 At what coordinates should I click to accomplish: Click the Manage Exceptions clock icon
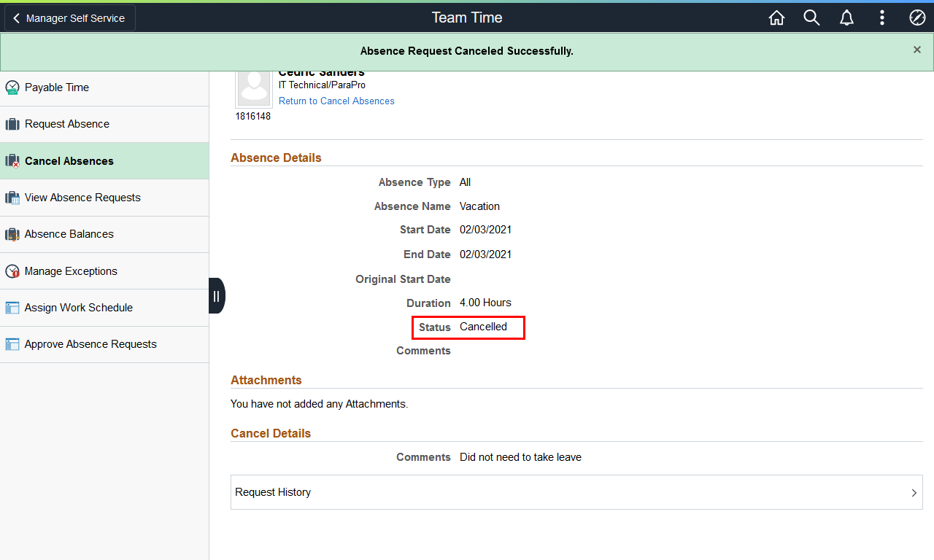(x=12, y=271)
